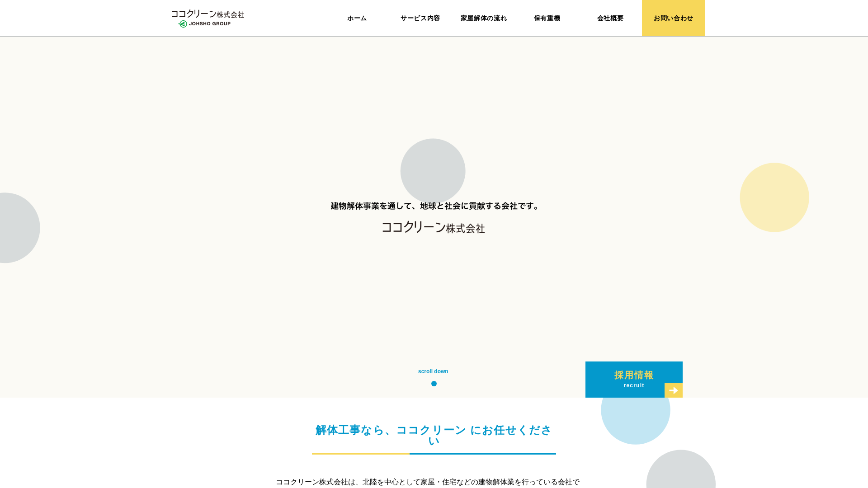Select the scroll down dot indicator

click(x=434, y=384)
